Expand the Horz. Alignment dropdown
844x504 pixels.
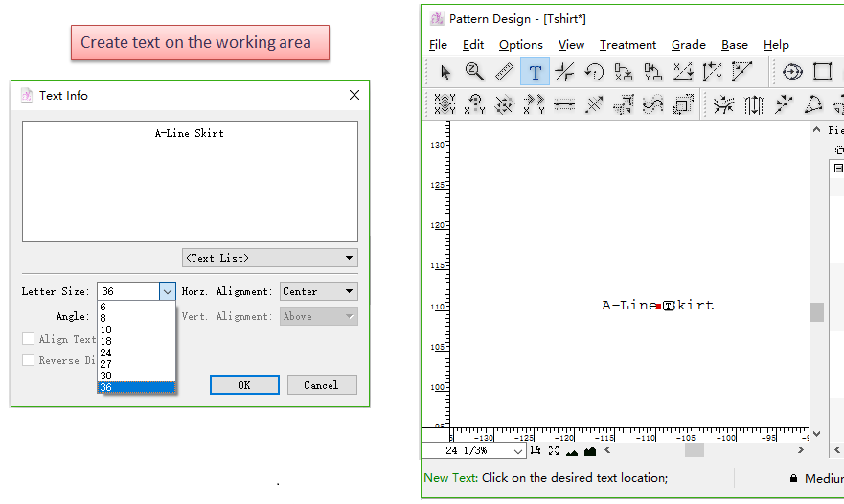point(318,291)
